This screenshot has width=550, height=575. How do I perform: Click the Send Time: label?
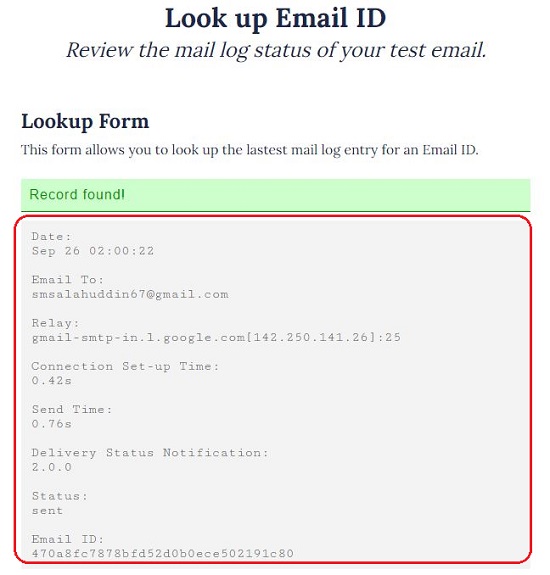72,409
